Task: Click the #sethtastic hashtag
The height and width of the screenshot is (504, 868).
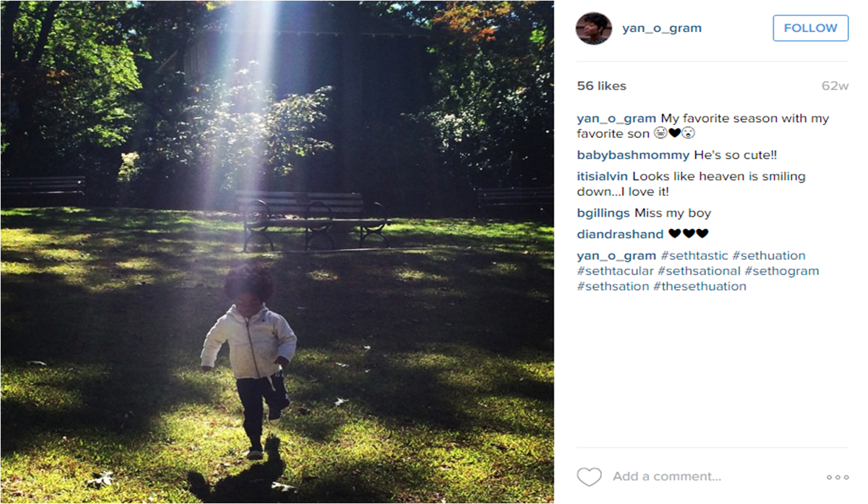Action: tap(694, 256)
